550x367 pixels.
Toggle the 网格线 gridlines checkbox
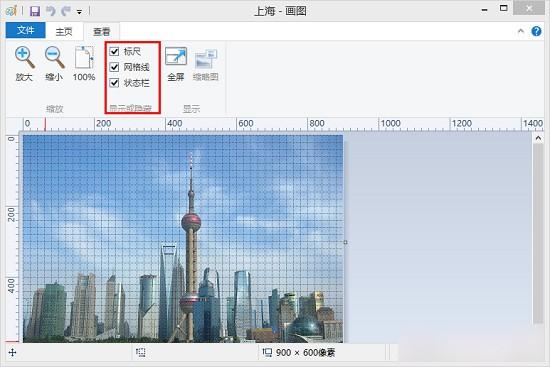click(114, 67)
